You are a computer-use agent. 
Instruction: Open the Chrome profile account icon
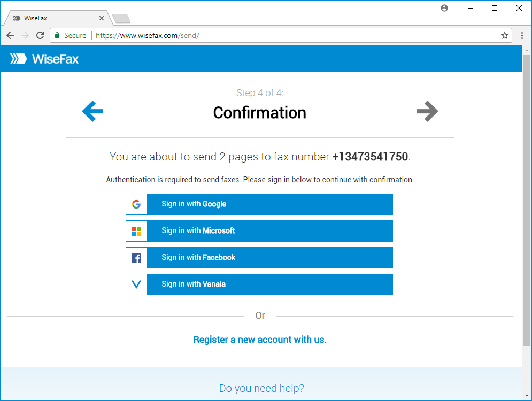coord(444,8)
